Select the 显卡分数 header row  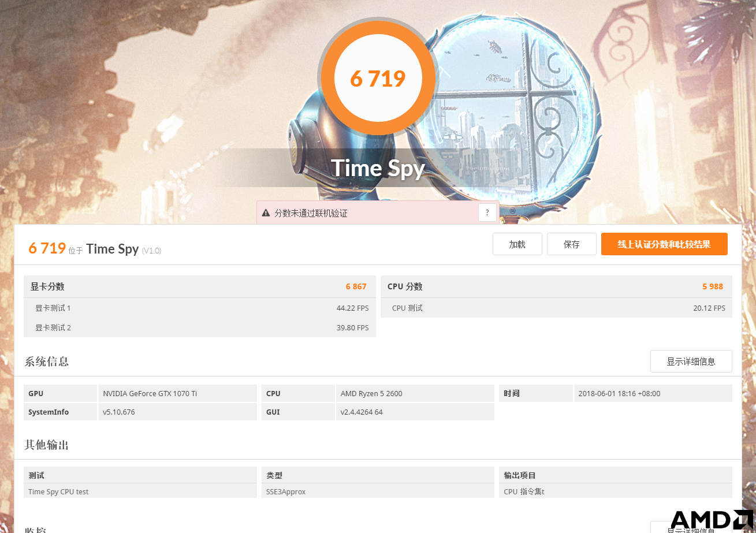pyautogui.click(x=200, y=286)
